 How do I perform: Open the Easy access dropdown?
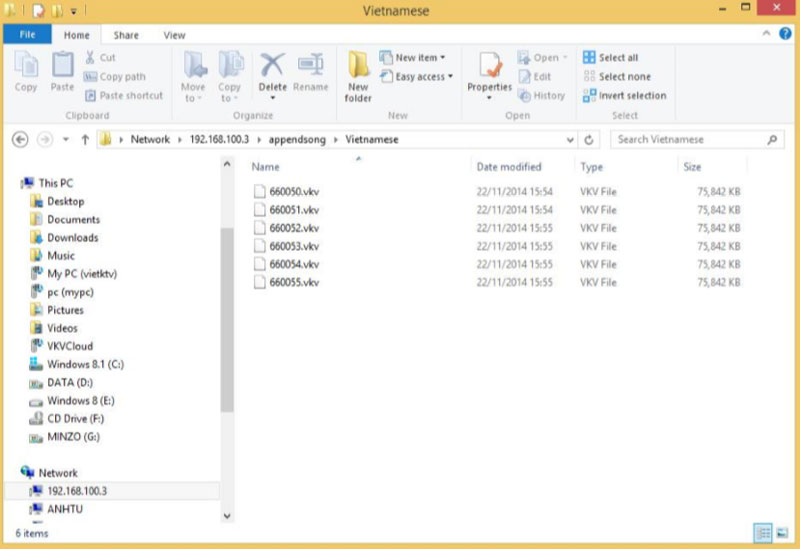417,77
